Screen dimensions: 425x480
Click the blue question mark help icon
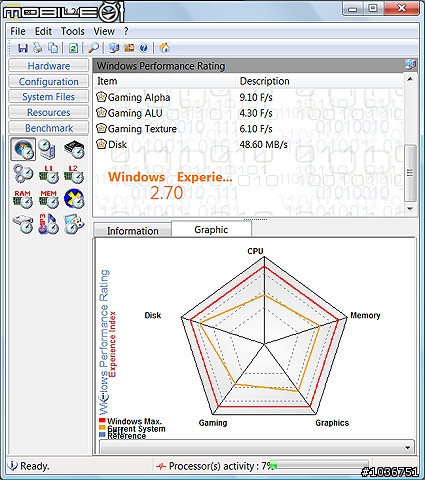coord(144,48)
